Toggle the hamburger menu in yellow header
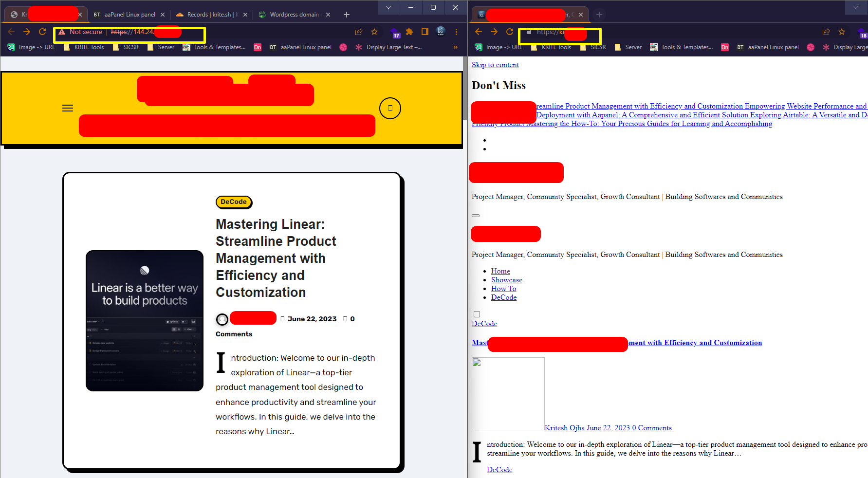Screen dimensions: 868x478 click(x=68, y=108)
